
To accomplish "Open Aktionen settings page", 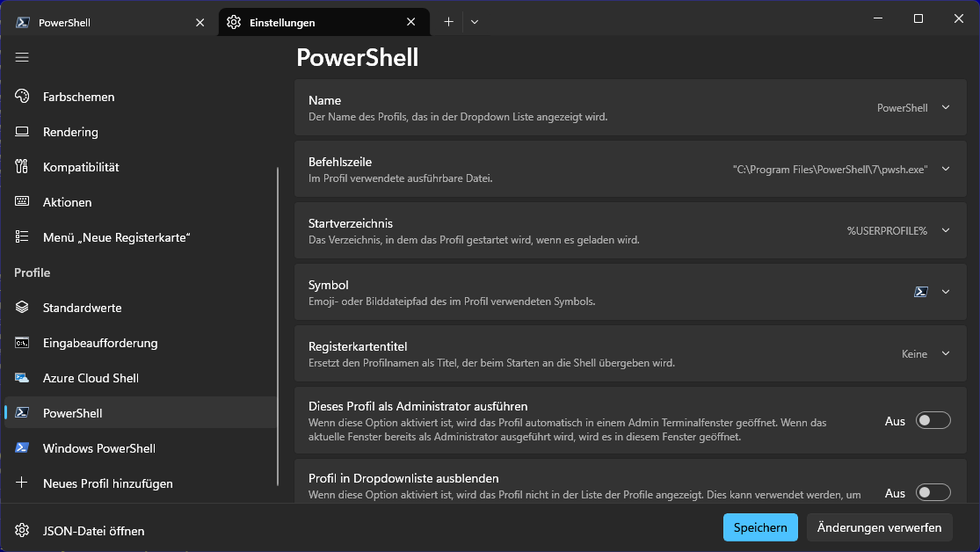I will pyautogui.click(x=141, y=201).
